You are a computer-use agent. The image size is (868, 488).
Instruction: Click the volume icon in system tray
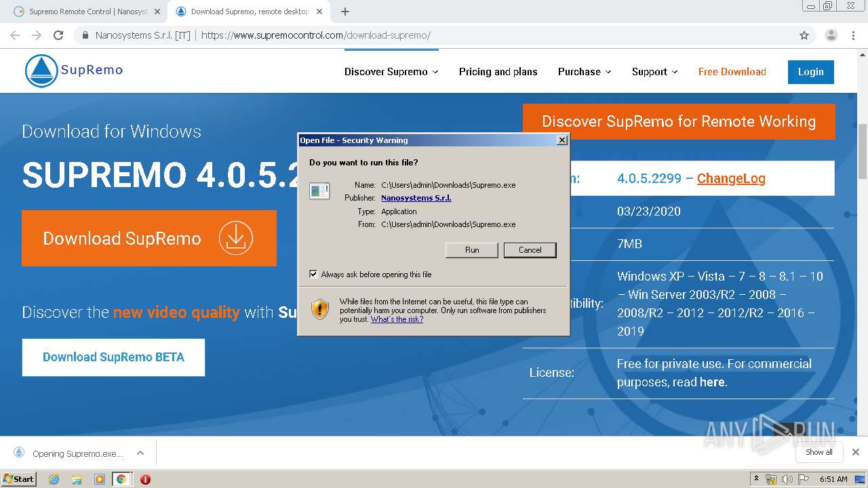click(x=787, y=479)
